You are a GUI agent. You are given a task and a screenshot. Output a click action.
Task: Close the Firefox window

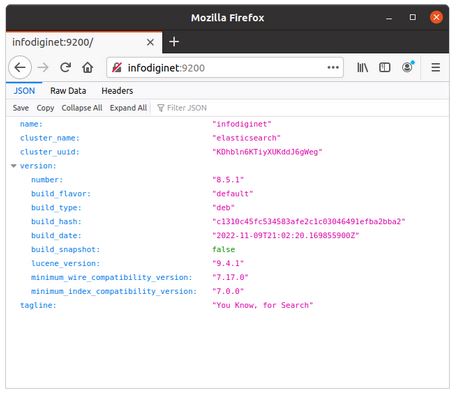click(436, 17)
